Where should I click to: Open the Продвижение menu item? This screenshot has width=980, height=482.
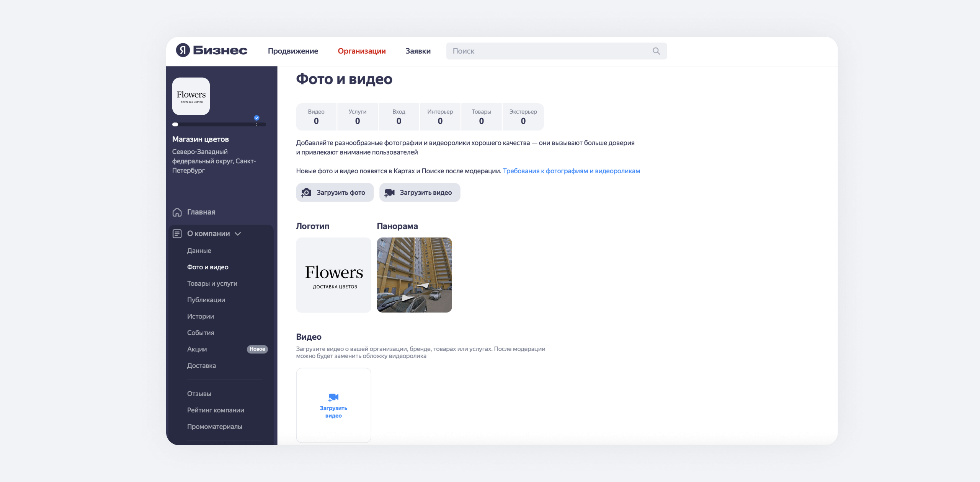(293, 51)
